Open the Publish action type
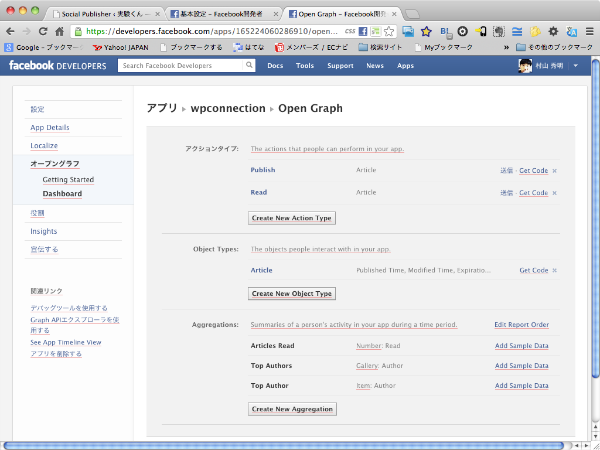Image resolution: width=600 pixels, height=450 pixels. click(263, 170)
